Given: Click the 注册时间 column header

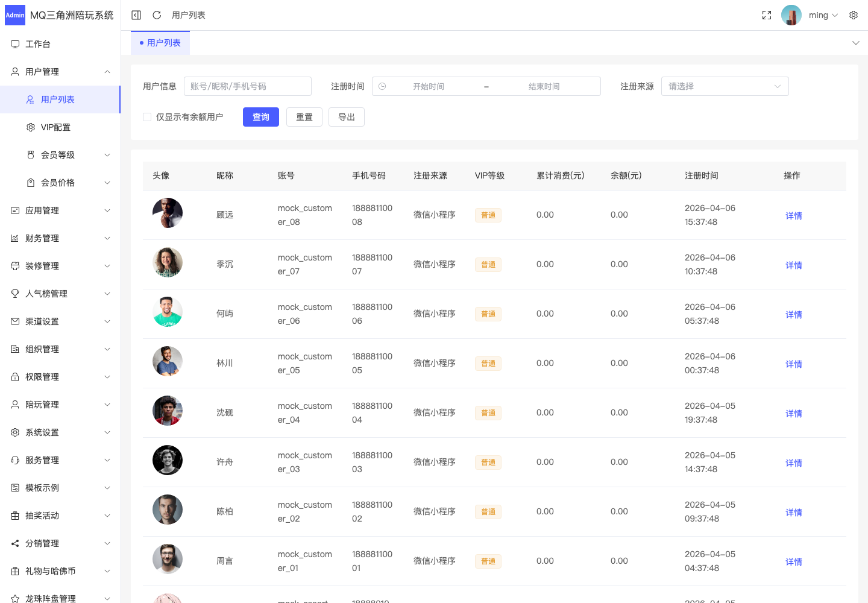Looking at the screenshot, I should pos(702,175).
